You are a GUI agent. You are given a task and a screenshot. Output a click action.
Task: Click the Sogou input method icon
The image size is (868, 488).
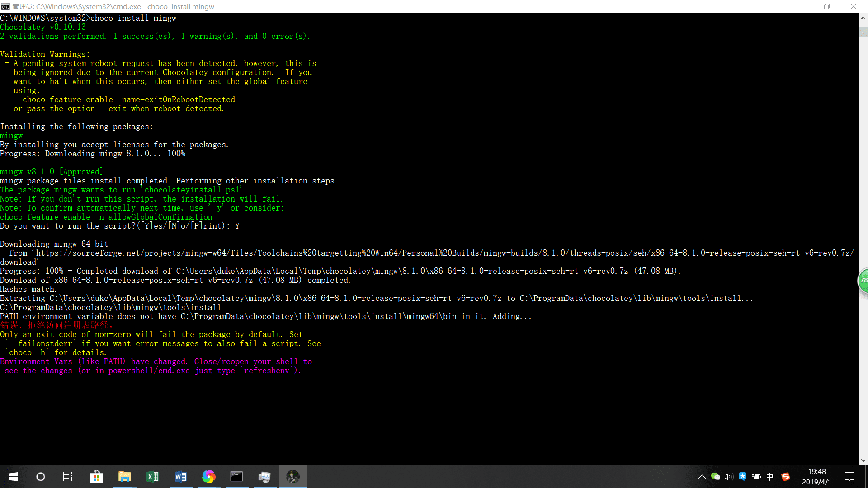(786, 477)
